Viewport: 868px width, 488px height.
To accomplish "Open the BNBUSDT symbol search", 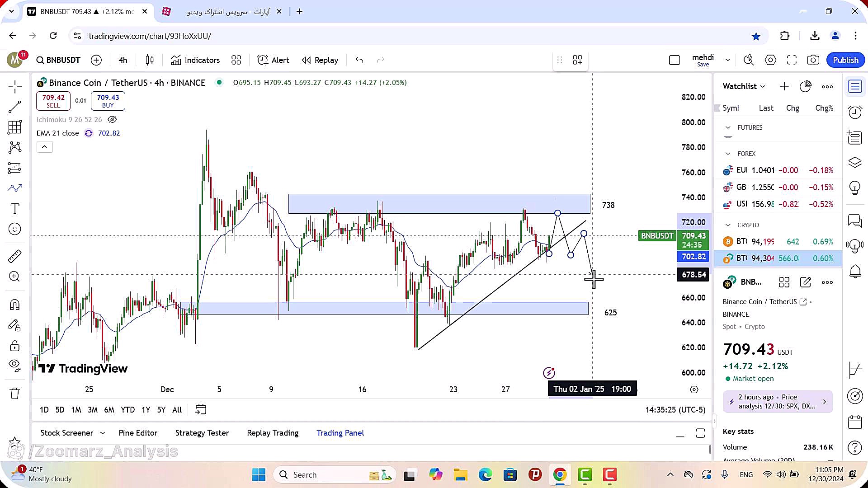I will pos(58,60).
